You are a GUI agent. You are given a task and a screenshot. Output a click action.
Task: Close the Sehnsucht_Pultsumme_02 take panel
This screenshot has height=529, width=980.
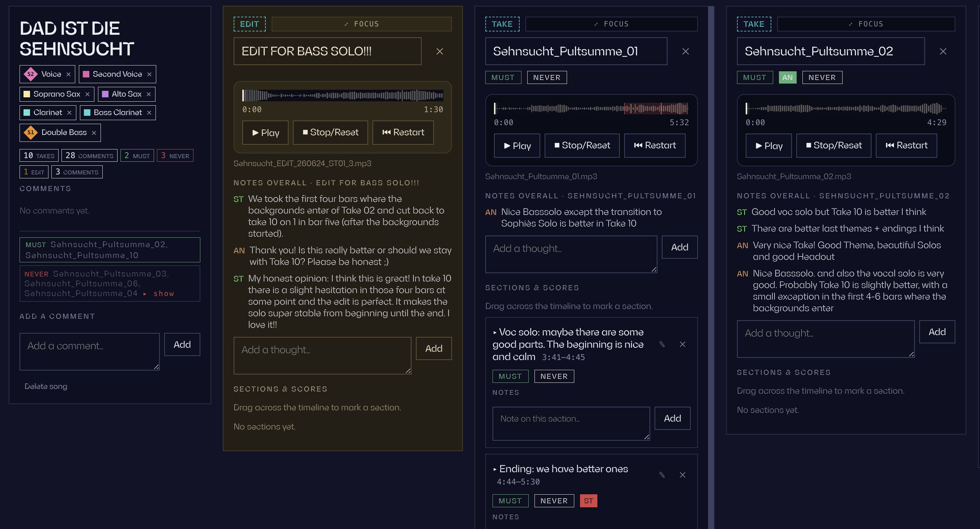point(943,51)
